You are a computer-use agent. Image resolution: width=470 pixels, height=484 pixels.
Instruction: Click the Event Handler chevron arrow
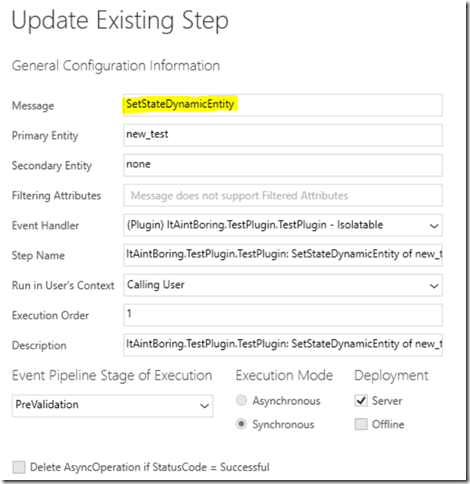point(434,226)
